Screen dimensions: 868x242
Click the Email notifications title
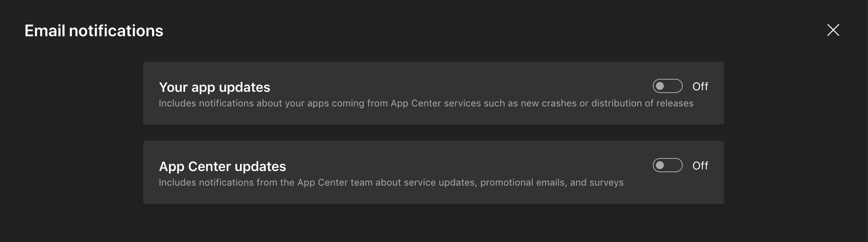click(94, 30)
